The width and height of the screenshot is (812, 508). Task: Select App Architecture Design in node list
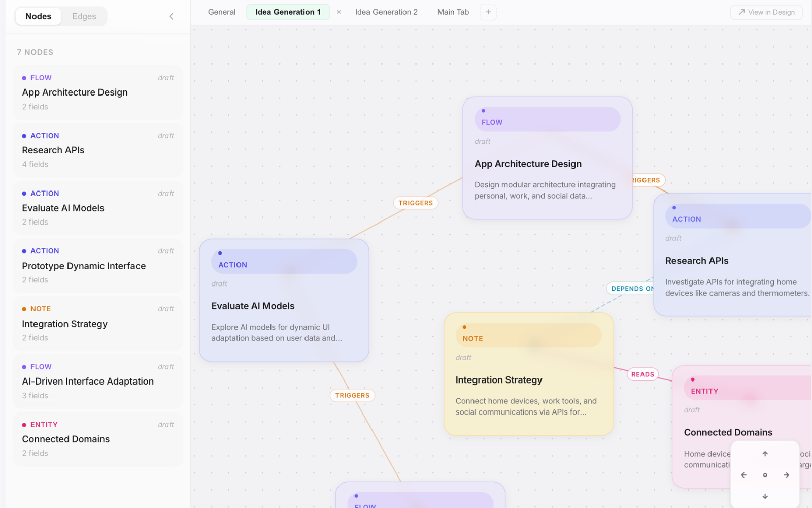click(x=98, y=92)
